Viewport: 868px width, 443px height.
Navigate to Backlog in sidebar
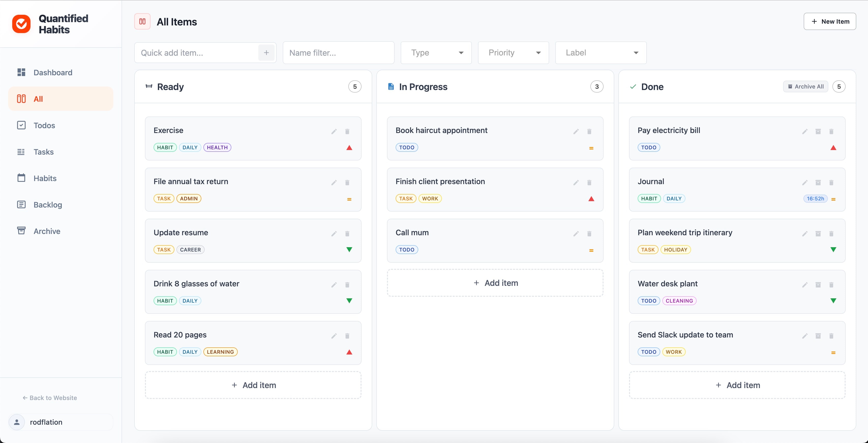pyautogui.click(x=61, y=205)
